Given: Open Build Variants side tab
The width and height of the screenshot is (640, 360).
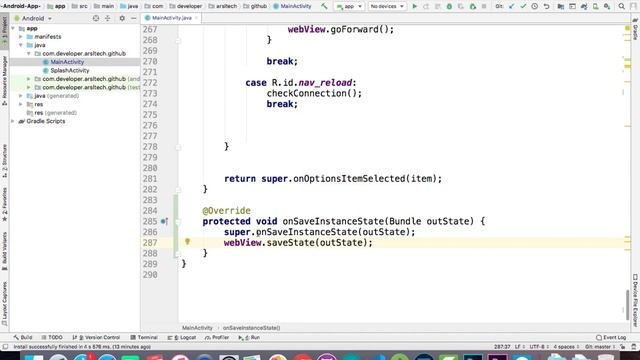Looking at the screenshot, I should (4, 251).
